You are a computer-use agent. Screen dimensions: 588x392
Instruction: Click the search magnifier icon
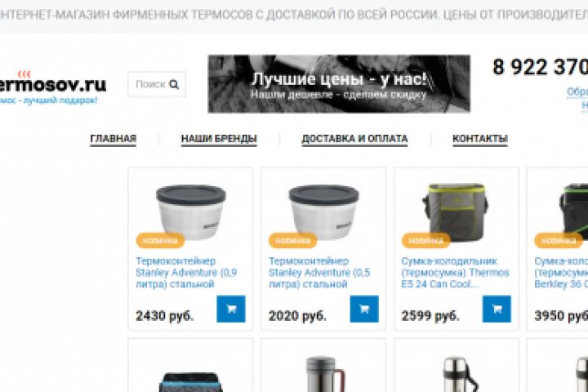pyautogui.click(x=174, y=84)
